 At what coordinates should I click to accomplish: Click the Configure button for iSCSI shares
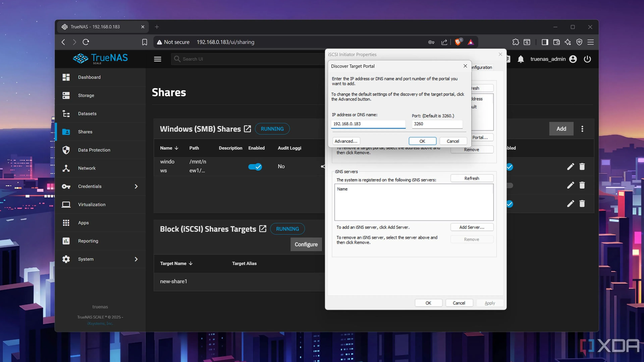pyautogui.click(x=306, y=244)
